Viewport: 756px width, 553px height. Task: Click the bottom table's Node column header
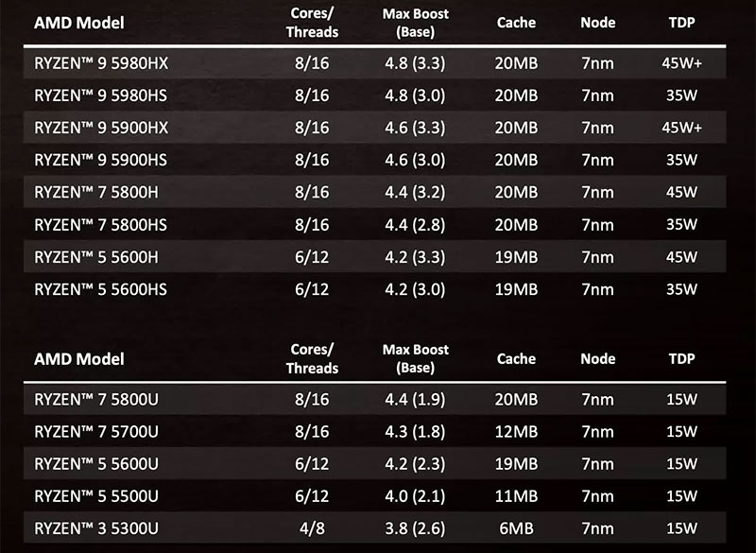[598, 358]
